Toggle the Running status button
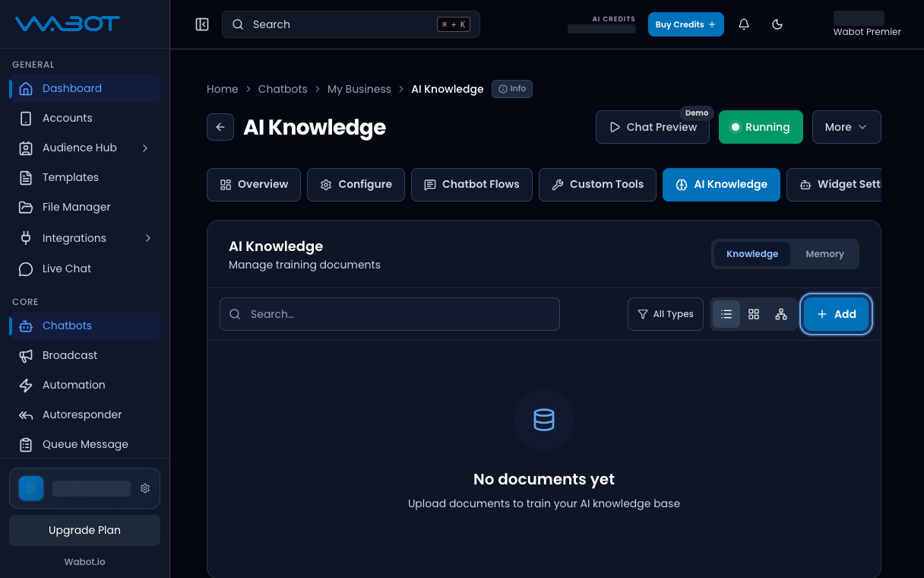Viewport: 924px width, 578px height. (760, 127)
